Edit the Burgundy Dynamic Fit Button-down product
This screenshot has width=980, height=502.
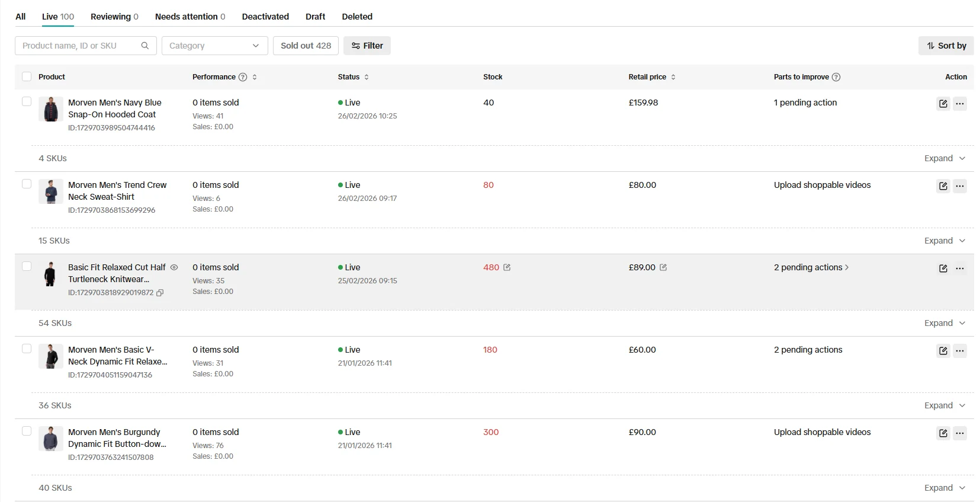pos(943,433)
